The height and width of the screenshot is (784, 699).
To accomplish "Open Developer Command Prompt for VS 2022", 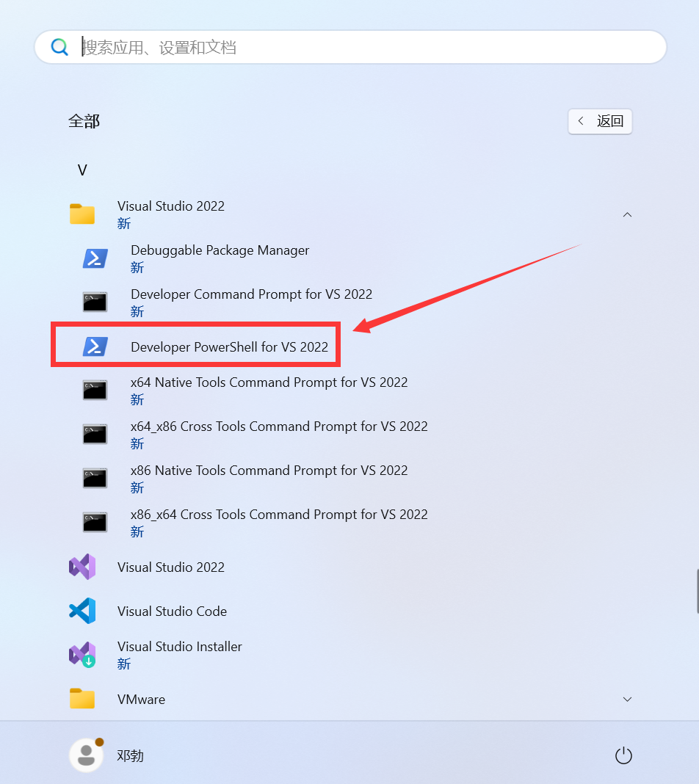I will pyautogui.click(x=252, y=294).
